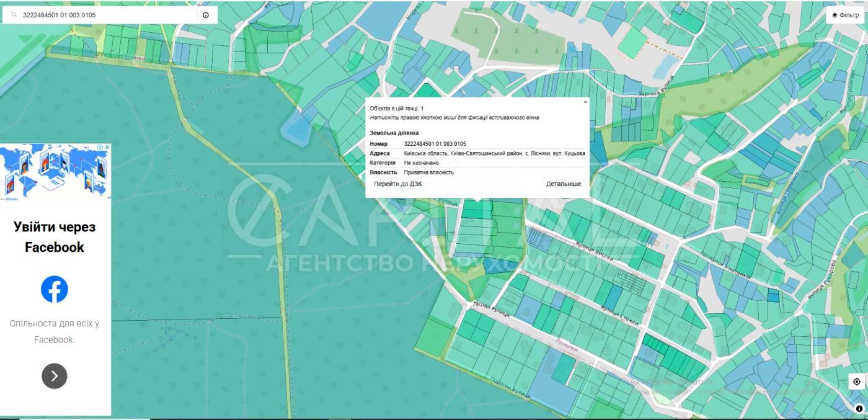Click the map attribution info icon
The height and width of the screenshot is (420, 868).
coord(859,408)
